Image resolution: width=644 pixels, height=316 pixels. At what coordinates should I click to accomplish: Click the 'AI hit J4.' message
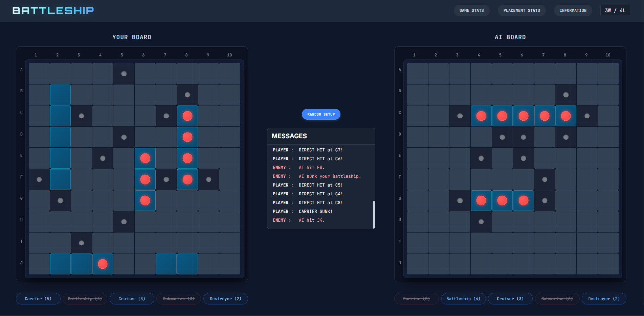coord(311,220)
